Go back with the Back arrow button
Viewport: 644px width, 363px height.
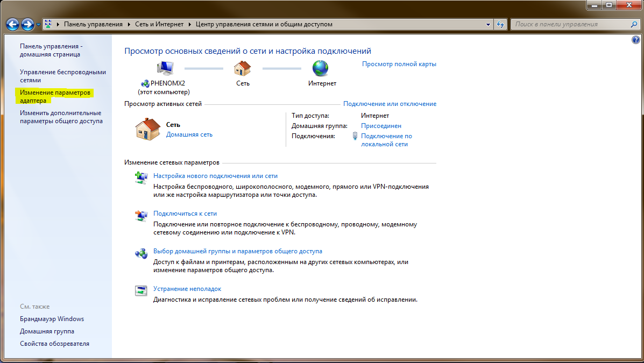pos(12,24)
